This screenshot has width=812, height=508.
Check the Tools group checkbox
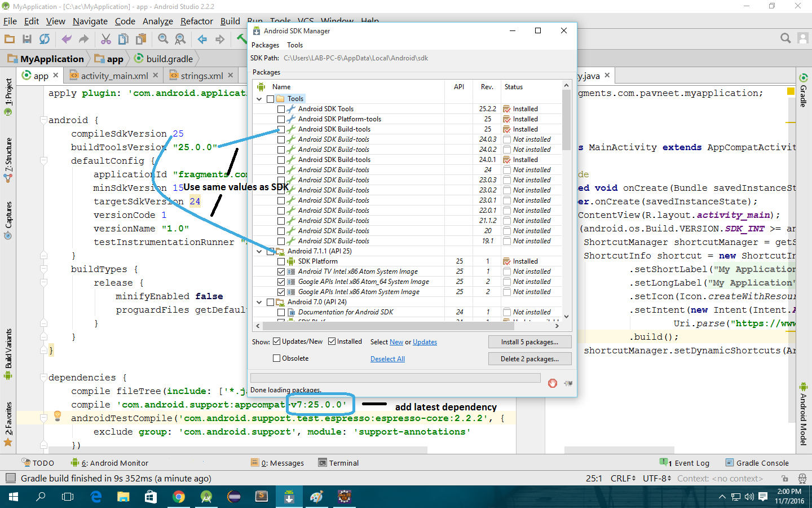[271, 99]
